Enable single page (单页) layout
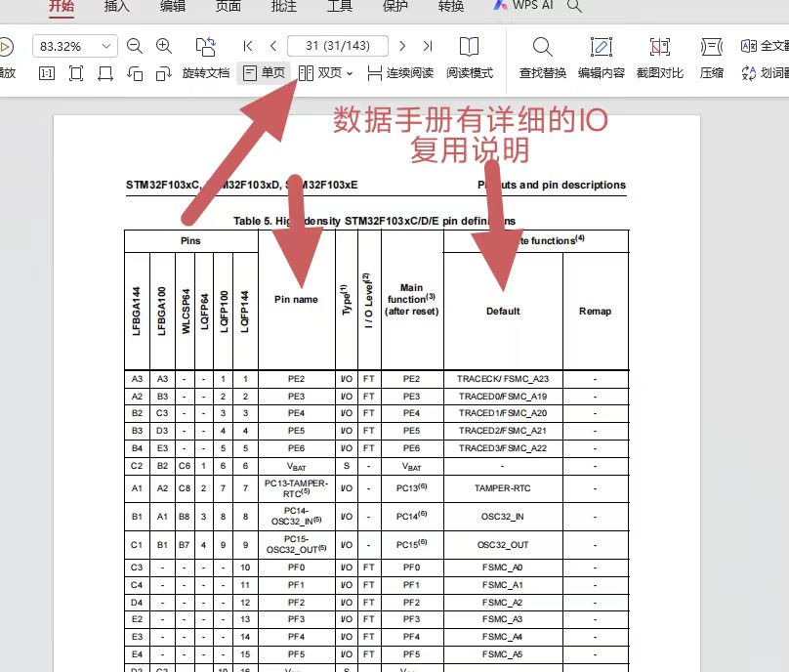 pos(264,73)
